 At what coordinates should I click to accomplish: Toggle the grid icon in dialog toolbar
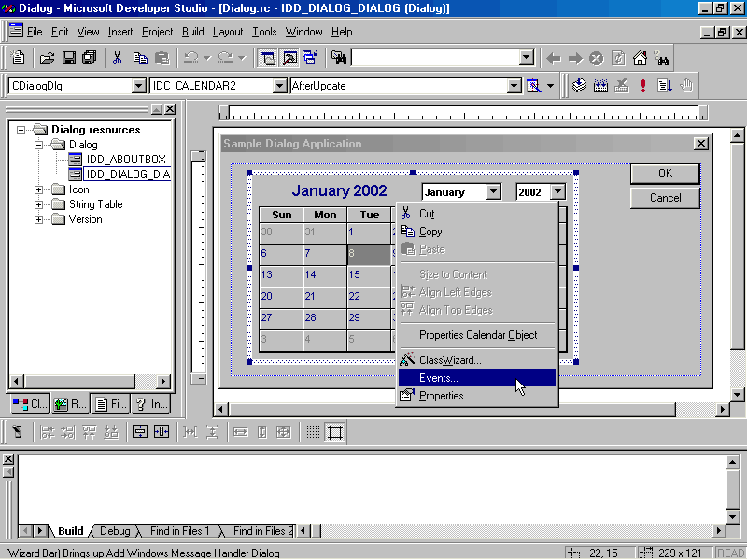[x=313, y=432]
